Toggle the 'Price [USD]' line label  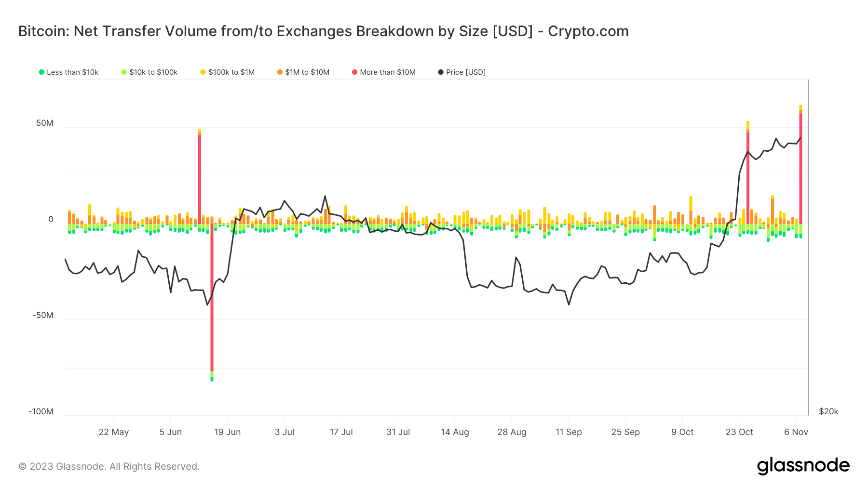[466, 72]
